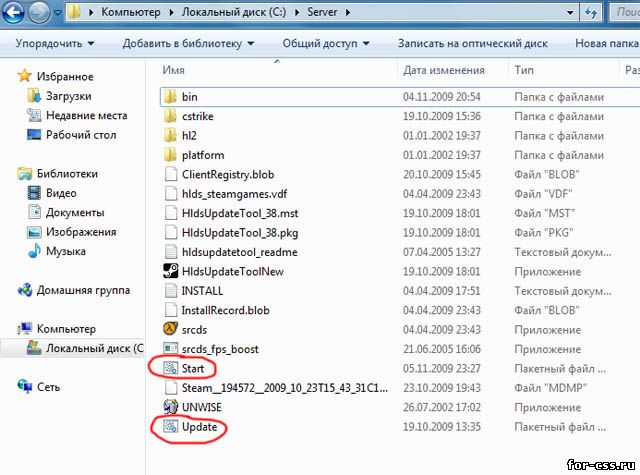Click the Back navigation arrow button
This screenshot has height=475, width=640.
(13, 12)
